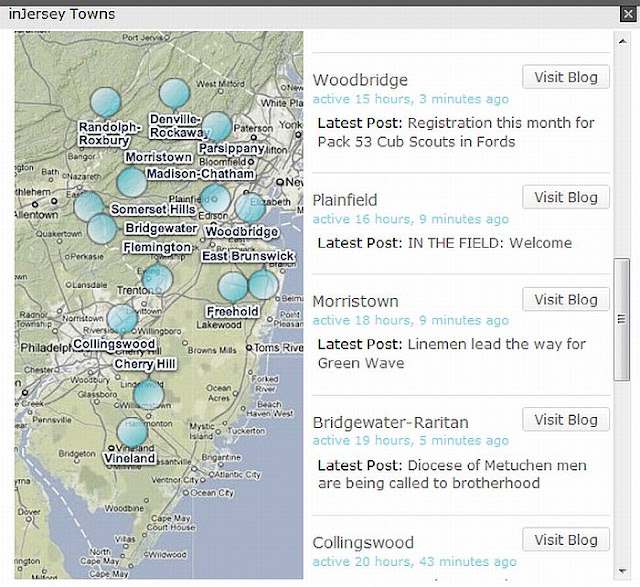The width and height of the screenshot is (640, 587).
Task: Click the Cherry Hill balloon marker
Action: (x=149, y=394)
